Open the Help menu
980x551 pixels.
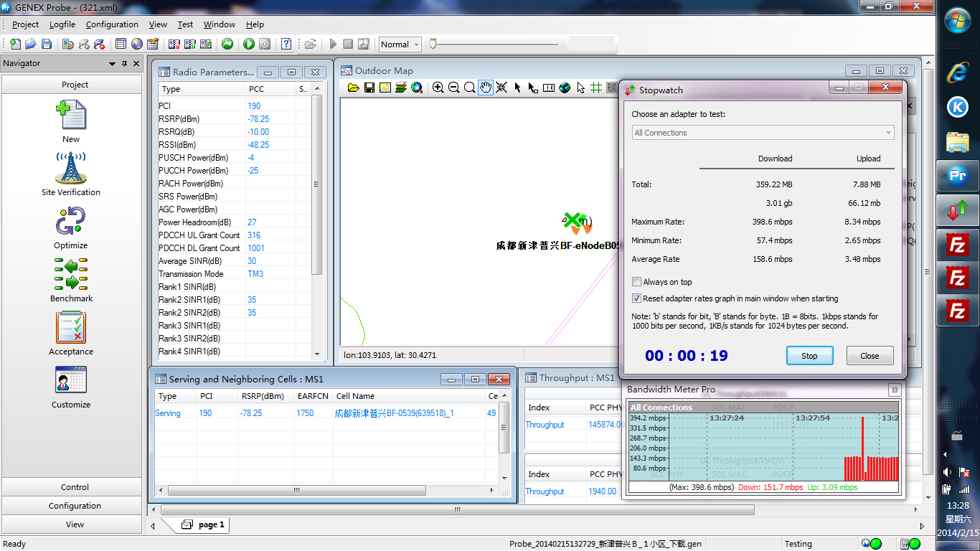[x=255, y=24]
